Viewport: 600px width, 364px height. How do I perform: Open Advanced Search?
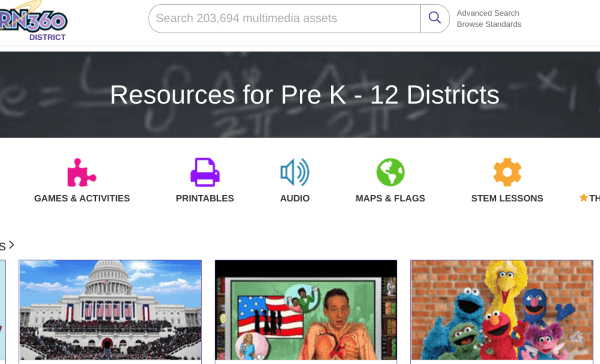coord(488,13)
